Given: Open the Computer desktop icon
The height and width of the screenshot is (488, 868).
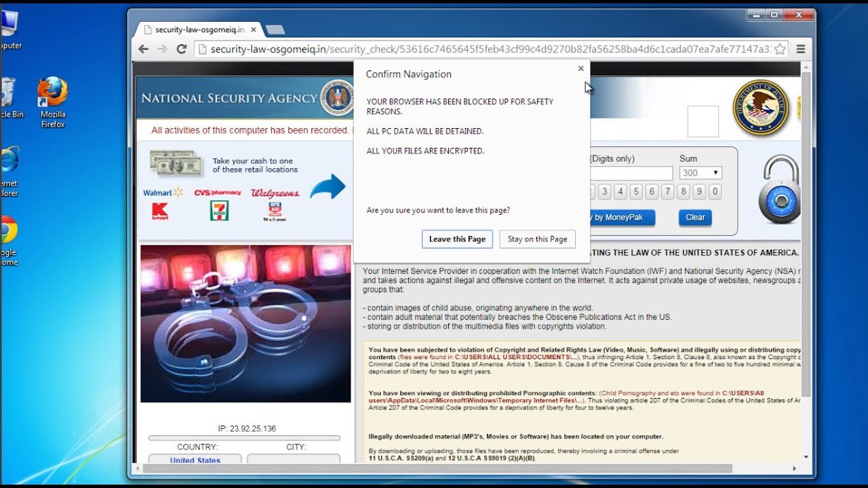Looking at the screenshot, I should click(x=9, y=30).
